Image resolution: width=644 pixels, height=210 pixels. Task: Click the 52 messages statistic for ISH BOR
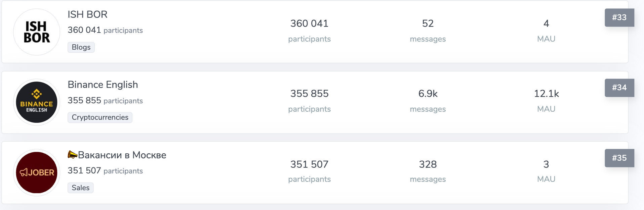click(428, 31)
